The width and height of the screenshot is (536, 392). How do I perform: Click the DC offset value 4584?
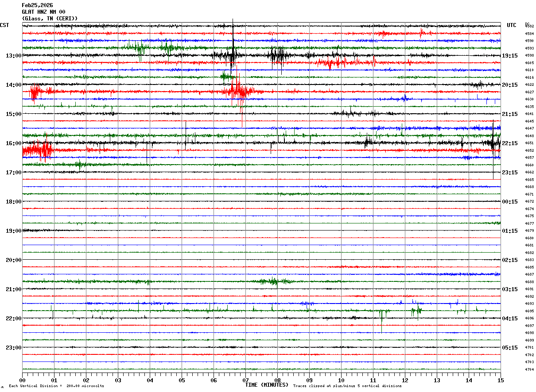529,34
